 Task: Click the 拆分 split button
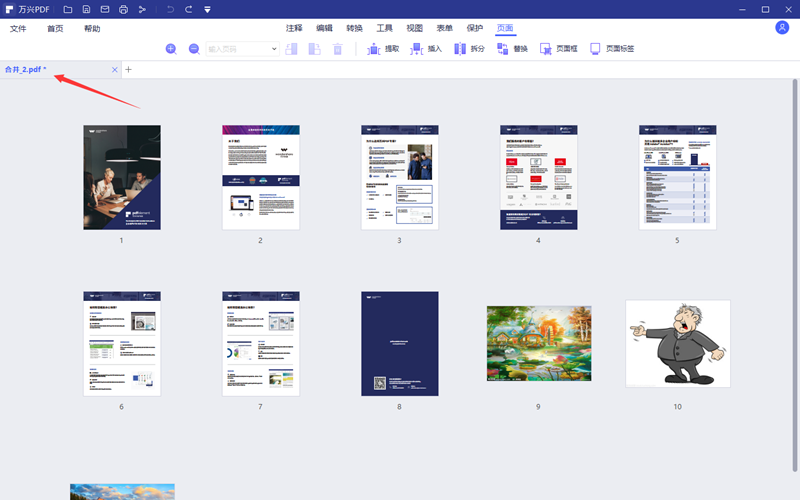pos(468,48)
